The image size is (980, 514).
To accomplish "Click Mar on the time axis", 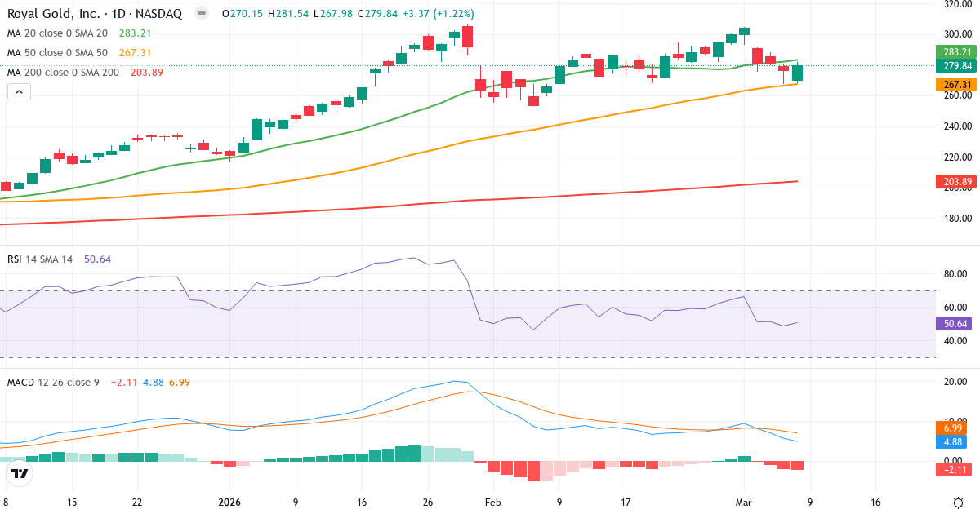I will (742, 503).
